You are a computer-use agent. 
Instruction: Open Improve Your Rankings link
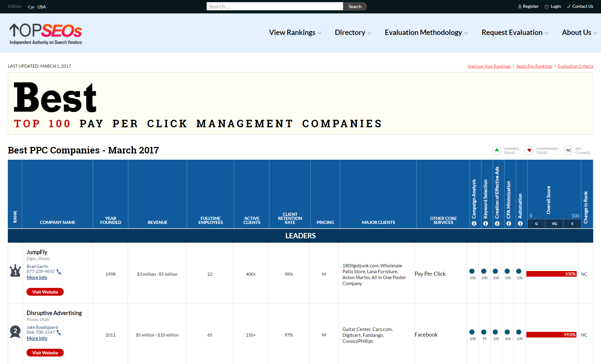[489, 66]
